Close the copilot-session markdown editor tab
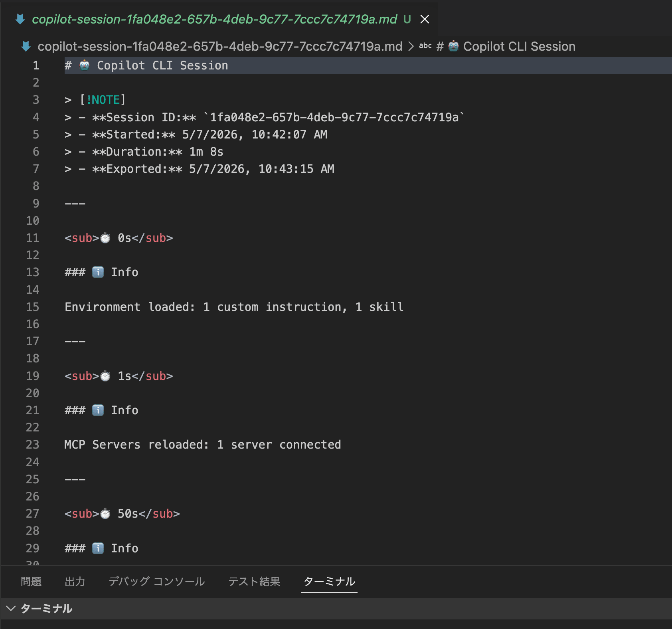 coord(425,19)
